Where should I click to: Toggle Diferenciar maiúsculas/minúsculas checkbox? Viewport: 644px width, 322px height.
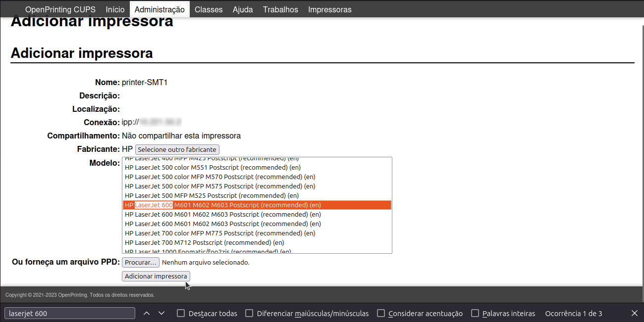point(249,313)
